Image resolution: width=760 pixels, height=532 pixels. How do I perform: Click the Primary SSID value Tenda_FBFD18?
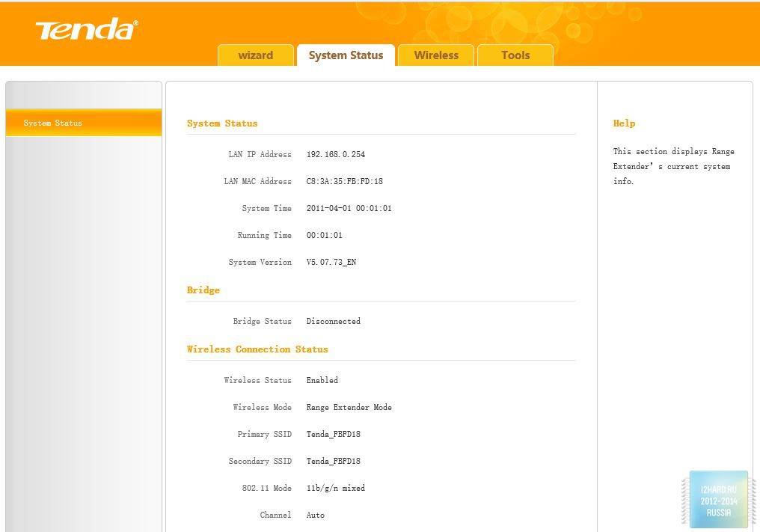click(x=334, y=435)
